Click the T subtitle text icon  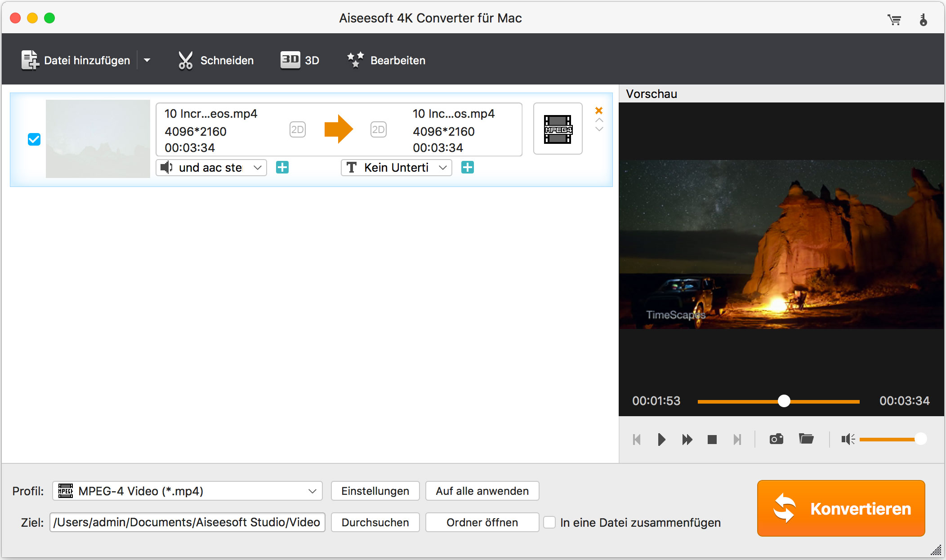tap(352, 168)
